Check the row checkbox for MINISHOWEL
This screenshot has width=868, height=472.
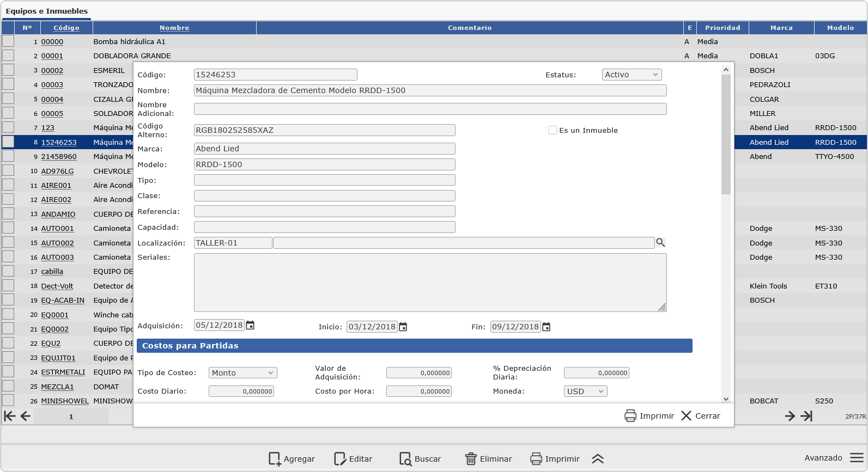point(8,400)
